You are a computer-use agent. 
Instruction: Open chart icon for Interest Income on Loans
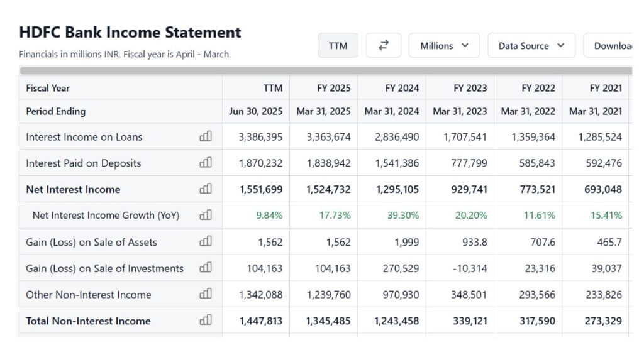click(x=206, y=136)
